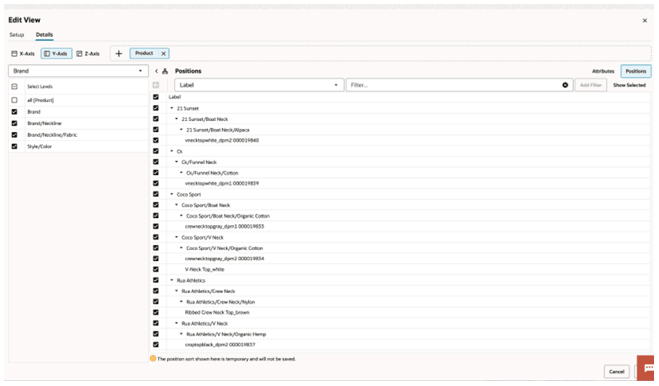
Task: Uncheck the Brand level checkbox
Action: coord(14,112)
